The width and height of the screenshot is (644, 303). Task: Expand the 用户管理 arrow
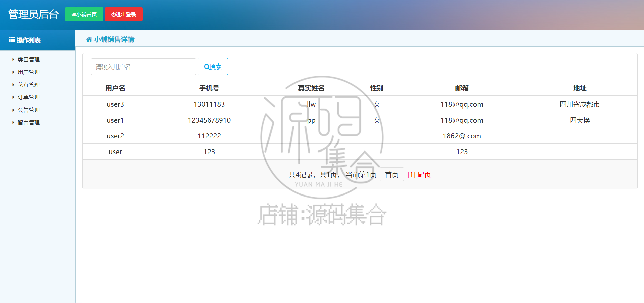click(x=13, y=72)
